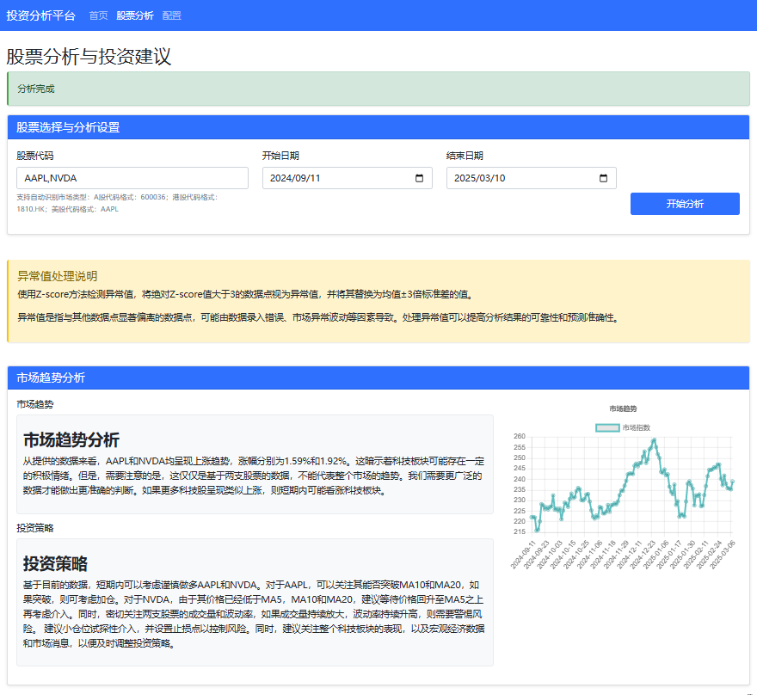Select the 股票分析 navigation tab
Viewport: 757px width, 700px height.
pos(135,15)
